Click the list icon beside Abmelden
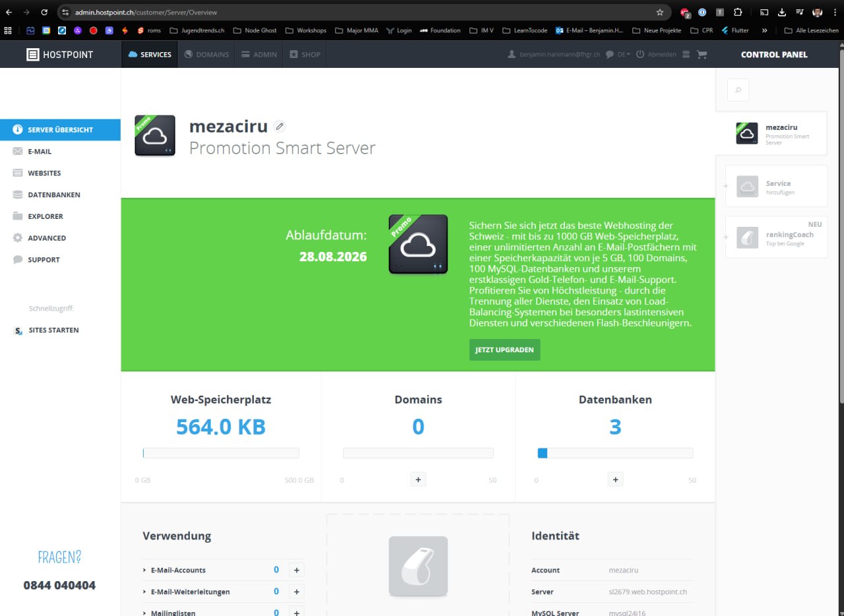This screenshot has height=616, width=844. coord(686,55)
